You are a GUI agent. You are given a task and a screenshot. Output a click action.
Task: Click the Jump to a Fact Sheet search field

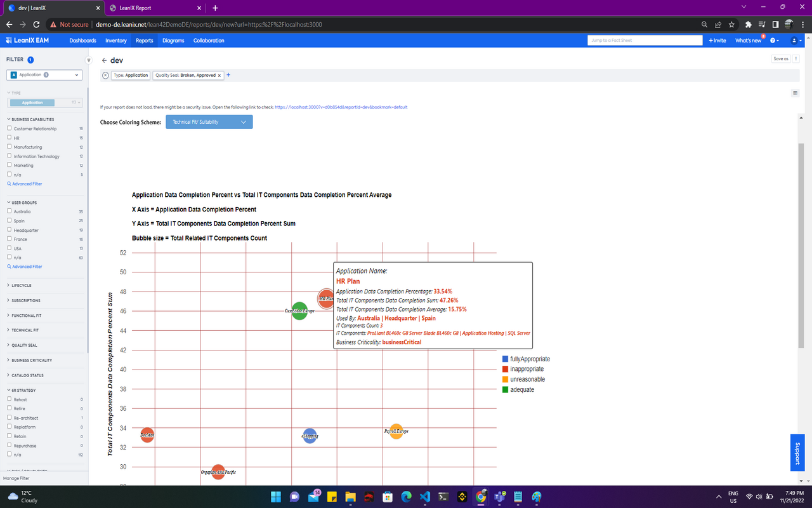645,41
